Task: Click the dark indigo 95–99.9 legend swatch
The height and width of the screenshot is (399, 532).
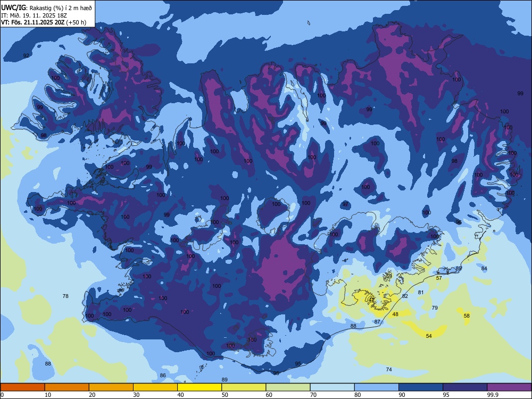Action: point(465,387)
